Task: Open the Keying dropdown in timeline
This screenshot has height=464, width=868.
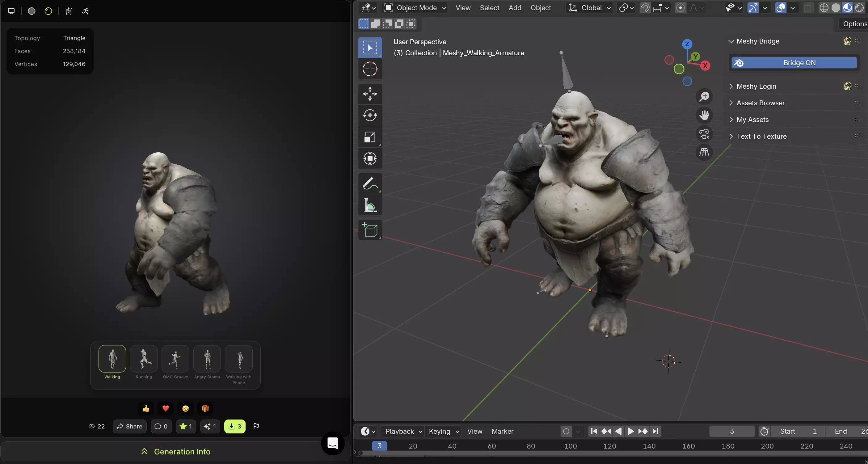Action: [x=444, y=431]
